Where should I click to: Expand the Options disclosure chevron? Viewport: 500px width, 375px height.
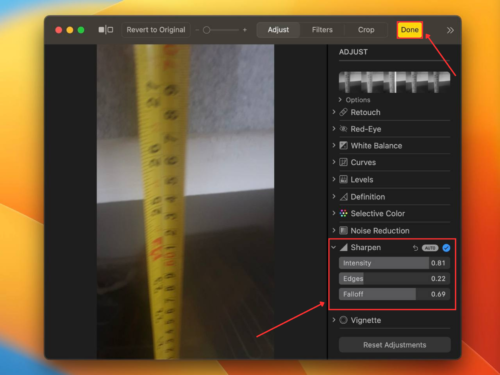click(340, 100)
